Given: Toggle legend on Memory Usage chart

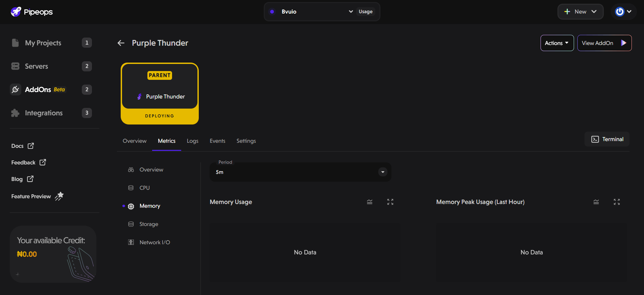Looking at the screenshot, I should pos(369,202).
